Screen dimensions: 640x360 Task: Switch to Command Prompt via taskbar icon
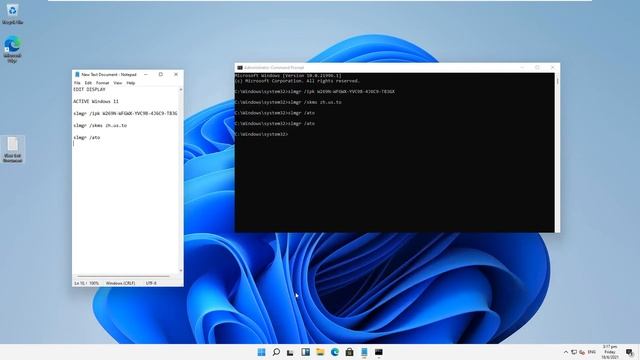coord(379,352)
